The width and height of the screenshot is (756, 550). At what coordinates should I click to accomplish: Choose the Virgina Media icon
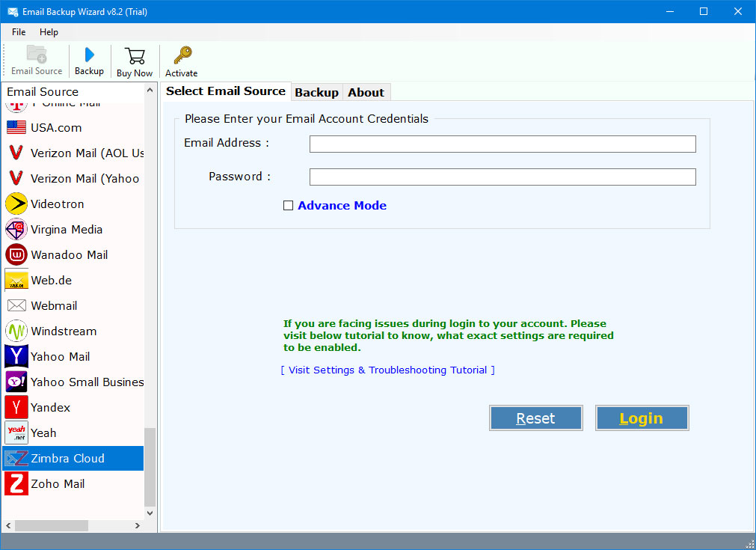point(16,229)
